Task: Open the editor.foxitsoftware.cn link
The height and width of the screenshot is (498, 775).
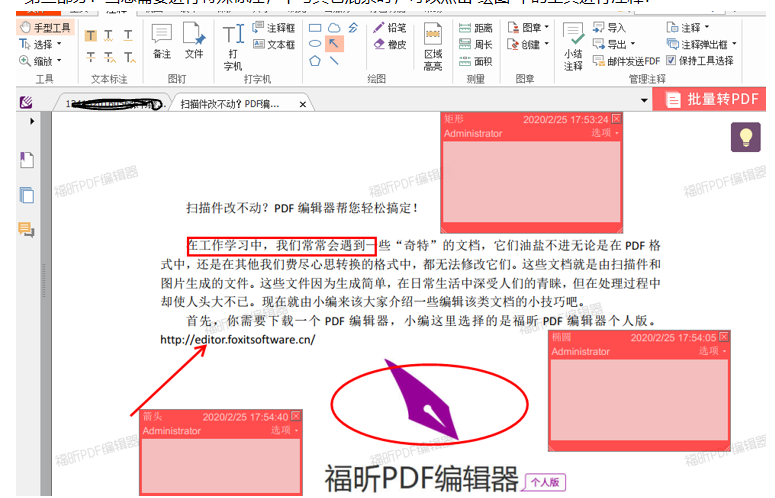Action: pyautogui.click(x=237, y=340)
